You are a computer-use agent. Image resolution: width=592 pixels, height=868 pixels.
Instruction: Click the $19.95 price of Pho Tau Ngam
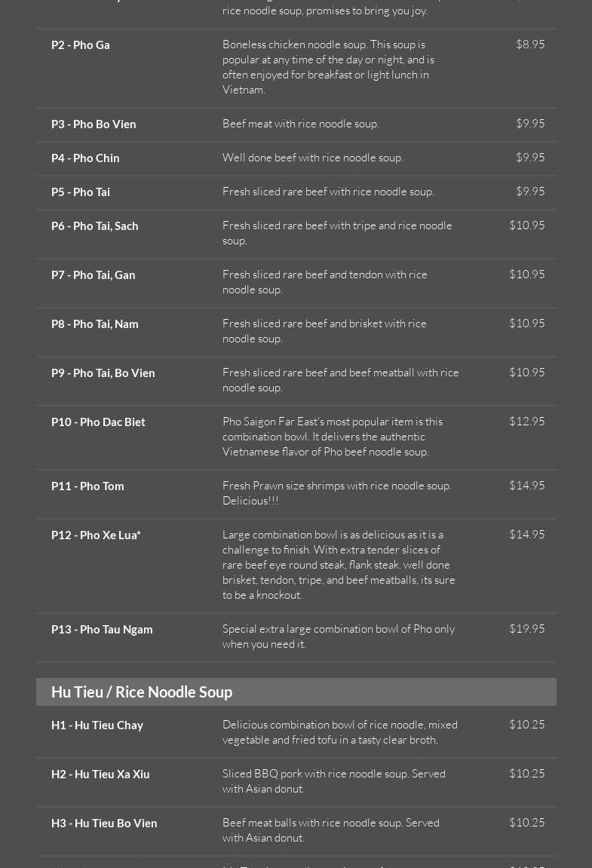[526, 629]
